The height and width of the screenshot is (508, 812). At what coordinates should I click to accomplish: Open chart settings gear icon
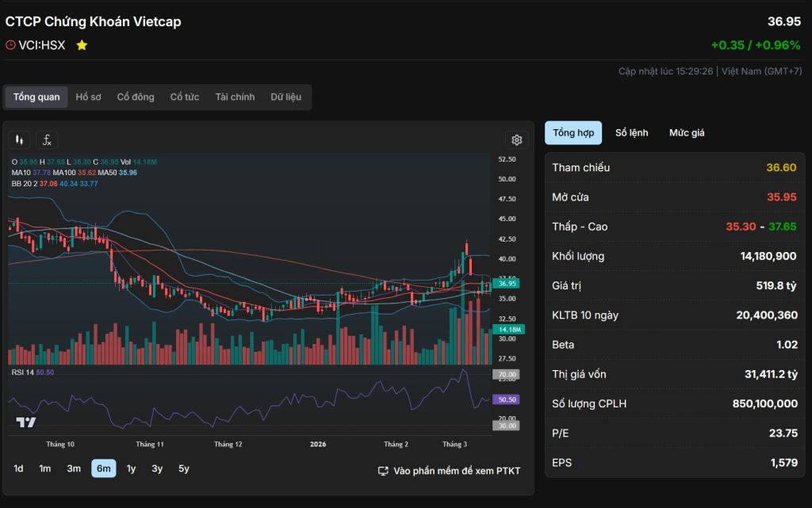(516, 140)
